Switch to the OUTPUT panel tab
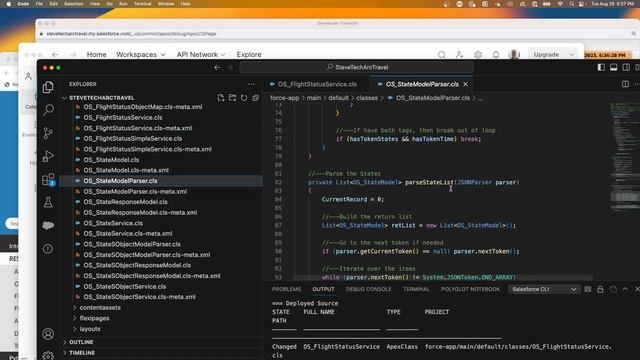Viewport: 640px width, 360px height. (x=323, y=289)
